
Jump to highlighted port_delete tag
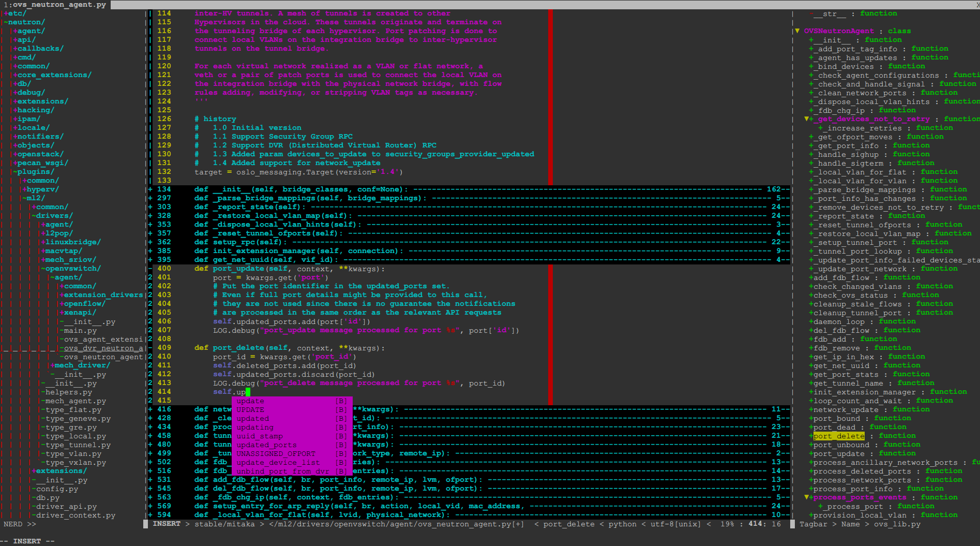click(x=839, y=436)
